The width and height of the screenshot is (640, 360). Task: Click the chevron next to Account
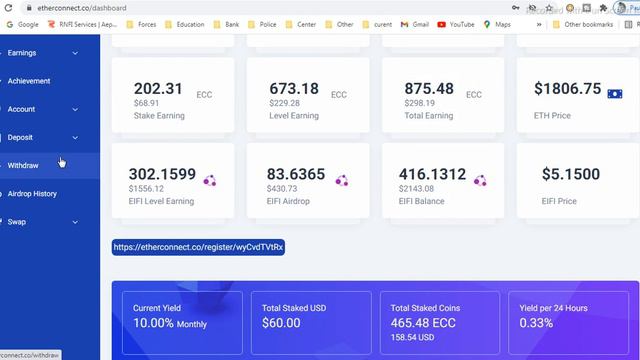point(75,109)
